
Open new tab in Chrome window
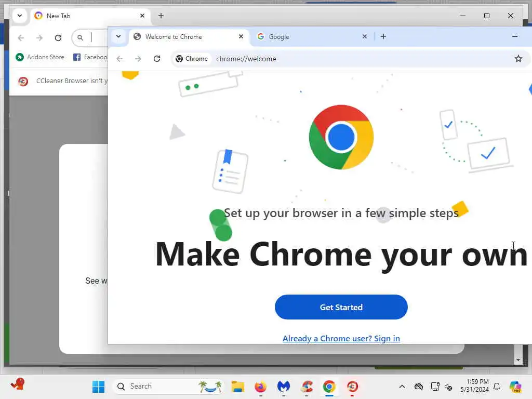click(383, 36)
